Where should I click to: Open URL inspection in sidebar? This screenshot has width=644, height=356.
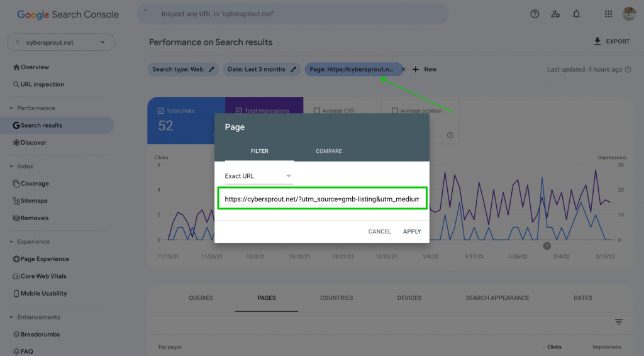(38, 84)
